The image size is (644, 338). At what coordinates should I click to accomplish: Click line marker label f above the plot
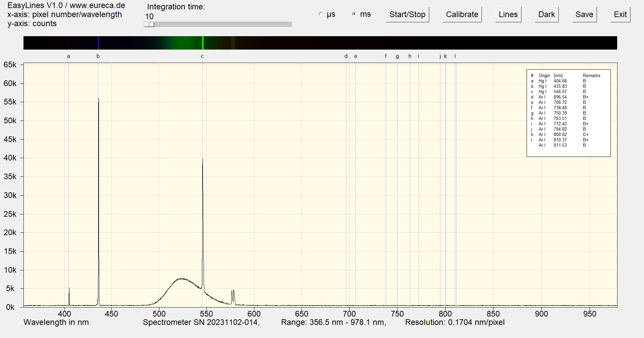[x=386, y=56]
